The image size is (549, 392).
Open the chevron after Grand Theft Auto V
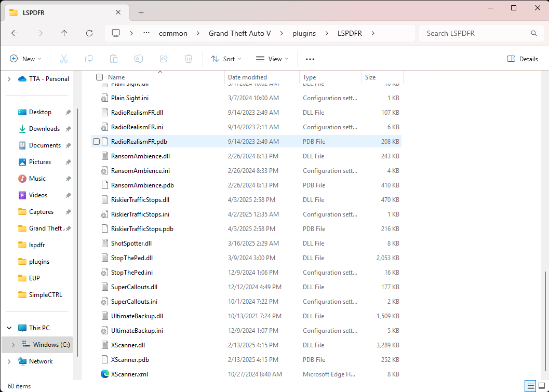click(282, 33)
